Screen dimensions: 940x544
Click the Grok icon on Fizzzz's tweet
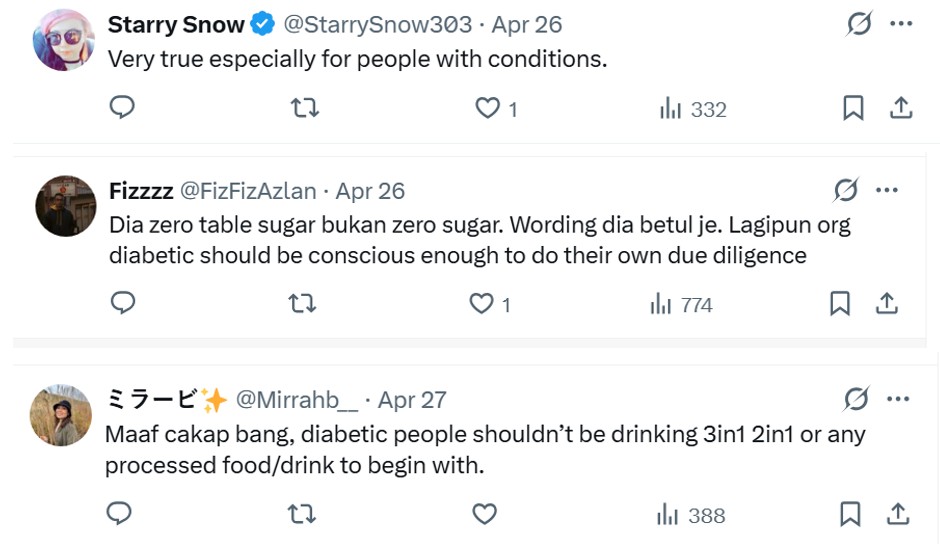pyautogui.click(x=846, y=190)
